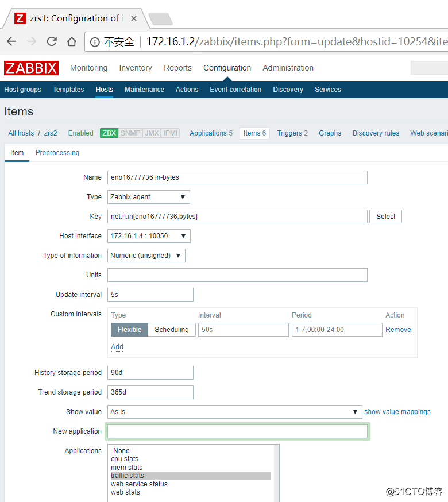Remove the custom interval row
The image size is (448, 502).
tap(398, 330)
